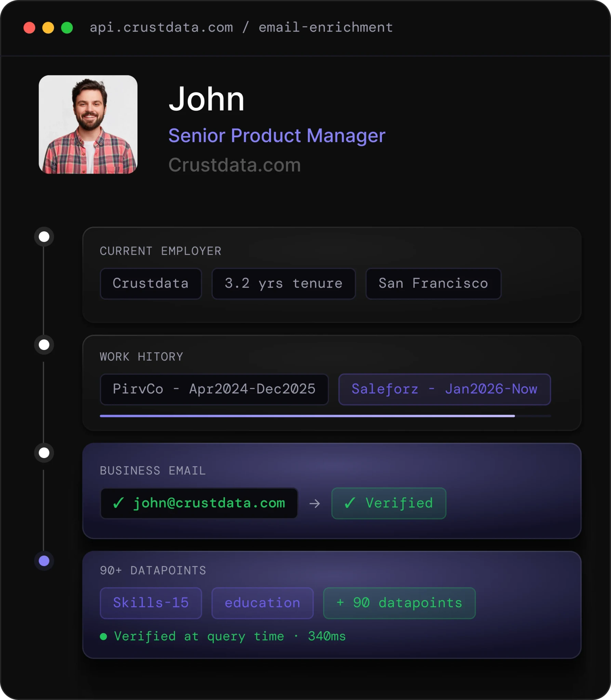Click the green maximize window dot

pos(67,28)
